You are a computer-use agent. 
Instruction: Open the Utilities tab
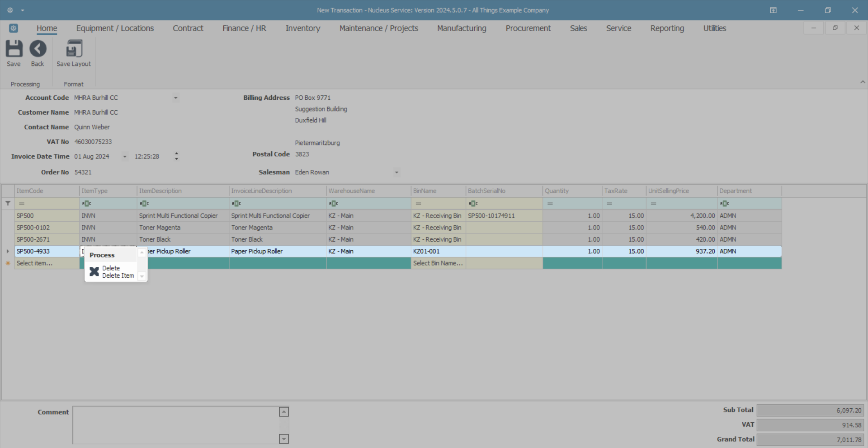click(x=715, y=28)
